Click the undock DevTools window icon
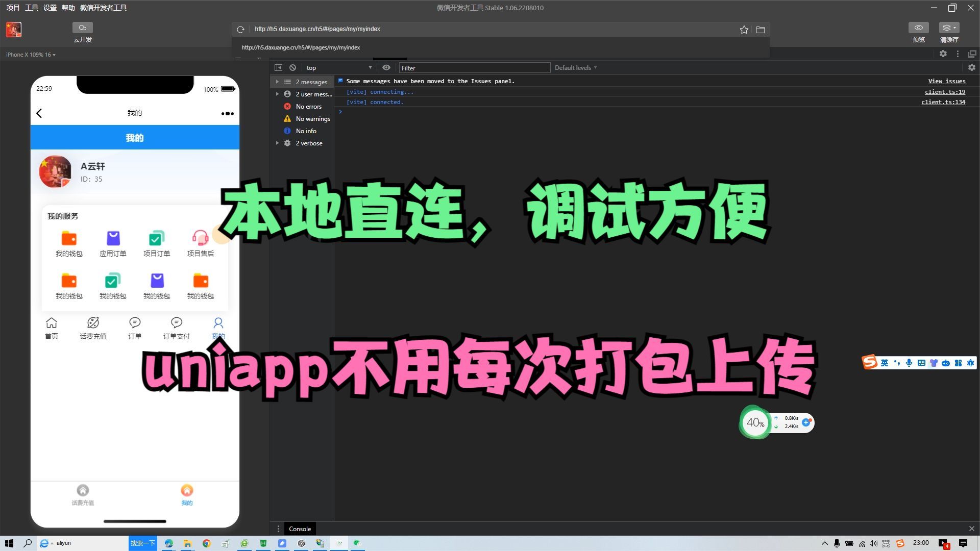Screen dimensions: 980x551 pyautogui.click(x=971, y=54)
